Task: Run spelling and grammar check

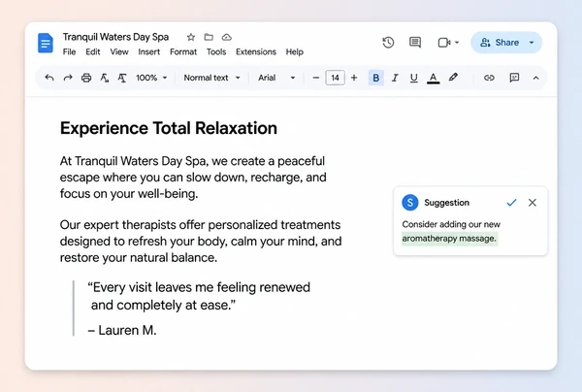Action: pos(105,78)
